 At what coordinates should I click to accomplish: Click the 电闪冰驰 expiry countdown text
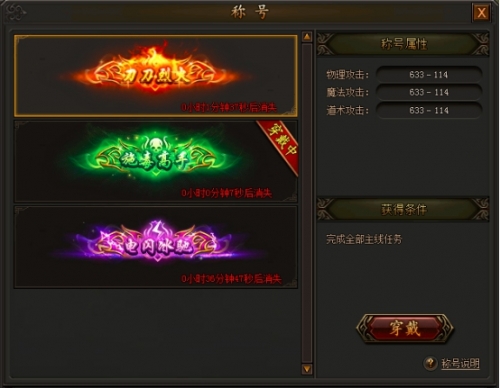[231, 279]
